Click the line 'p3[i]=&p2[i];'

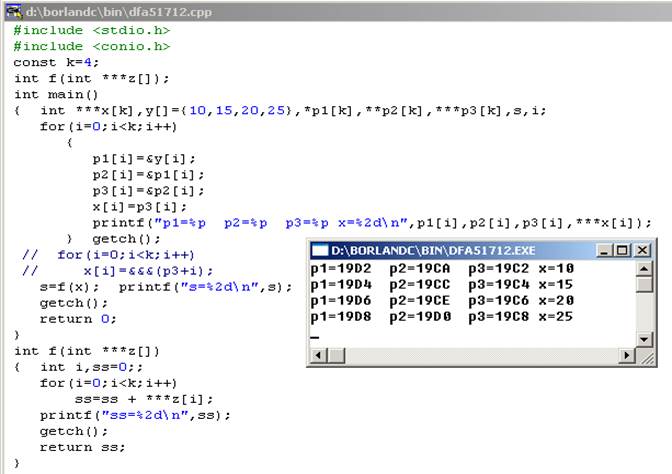148,191
